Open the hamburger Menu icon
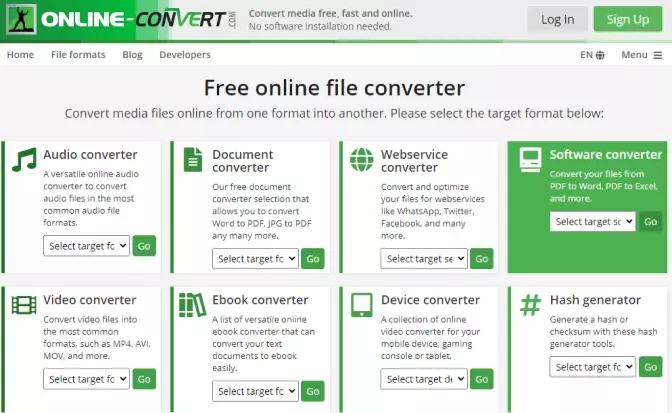 click(x=658, y=55)
